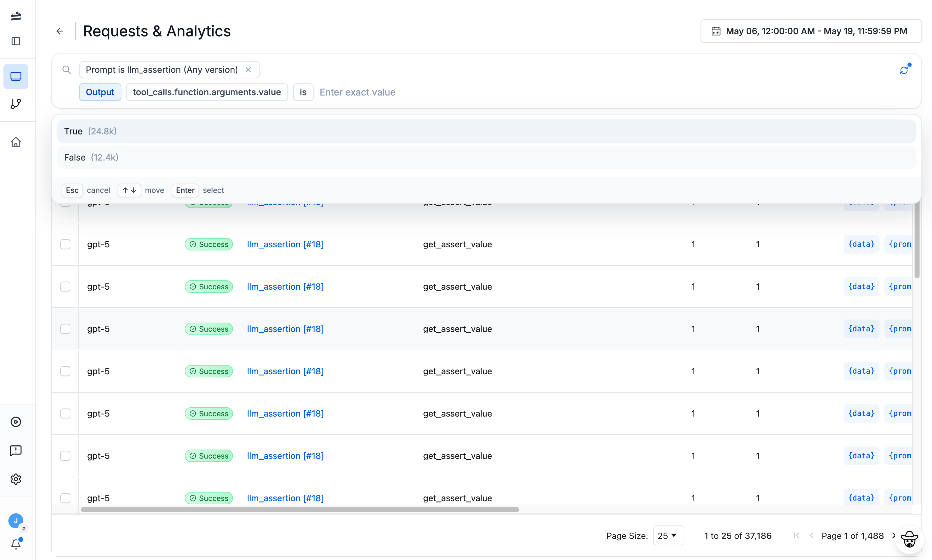Change the Output filter type chip
The image size is (932, 560).
point(100,92)
